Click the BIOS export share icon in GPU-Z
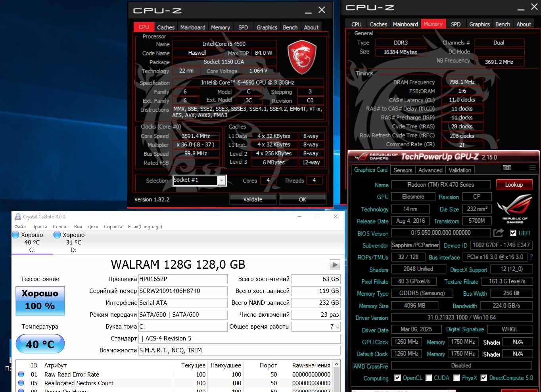The height and width of the screenshot is (392, 541). [499, 233]
